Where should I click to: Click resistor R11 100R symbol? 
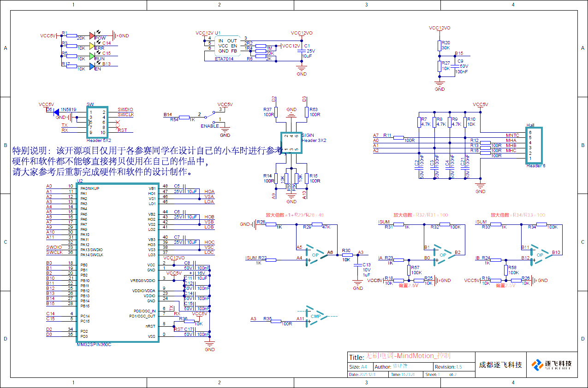point(398,138)
